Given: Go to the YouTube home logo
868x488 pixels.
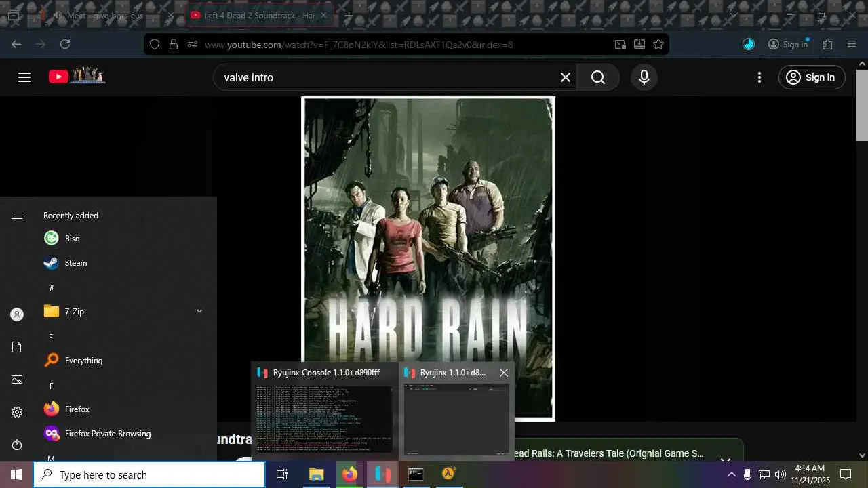Looking at the screenshot, I should tap(77, 77).
